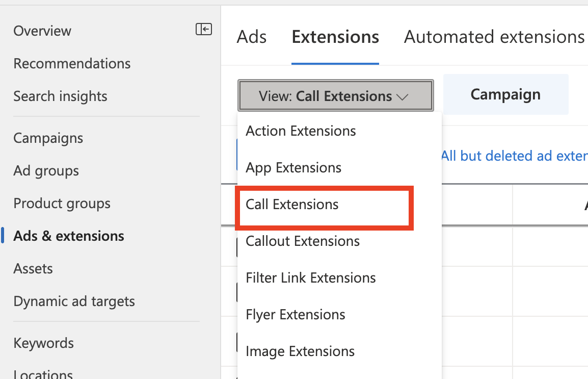Select the Extensions tab
The height and width of the screenshot is (379, 588).
[x=335, y=37]
